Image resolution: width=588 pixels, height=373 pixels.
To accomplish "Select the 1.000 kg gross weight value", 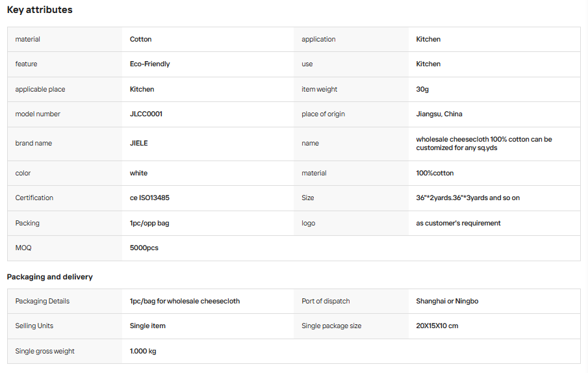I will (x=143, y=352).
